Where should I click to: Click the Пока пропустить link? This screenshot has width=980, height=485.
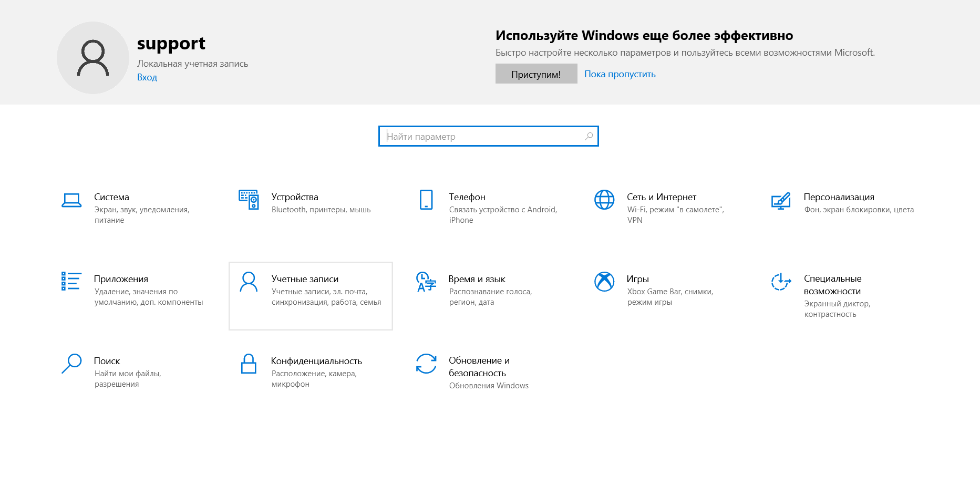[620, 74]
